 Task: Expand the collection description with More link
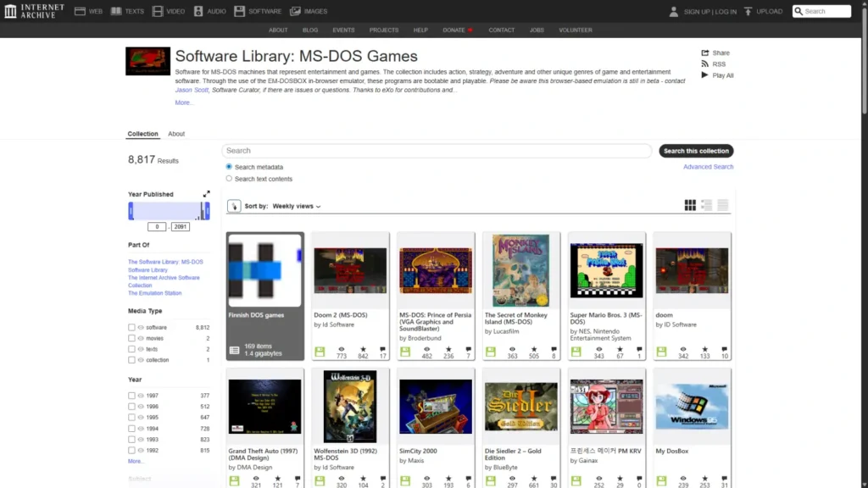pos(184,102)
